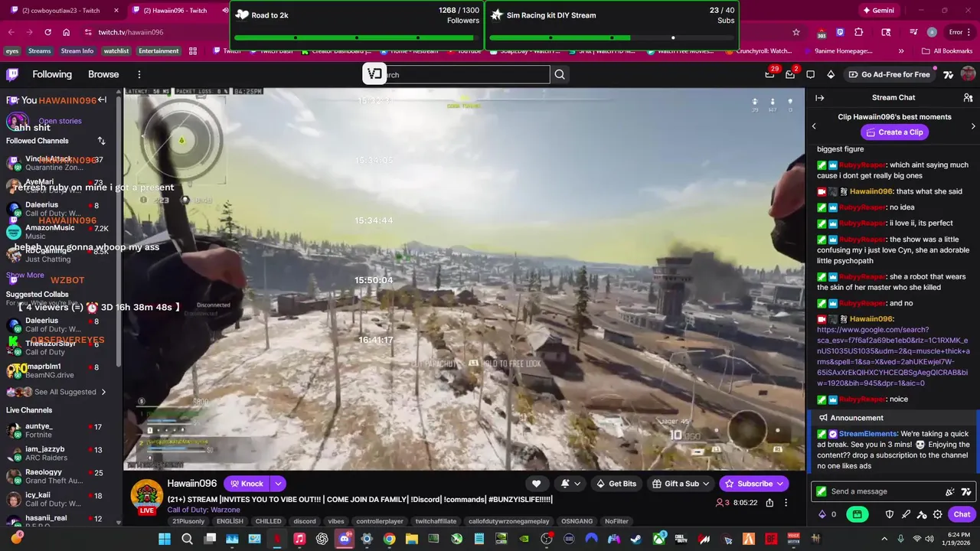
Task: Expand Knock button dropdown arrow
Action: tap(278, 484)
